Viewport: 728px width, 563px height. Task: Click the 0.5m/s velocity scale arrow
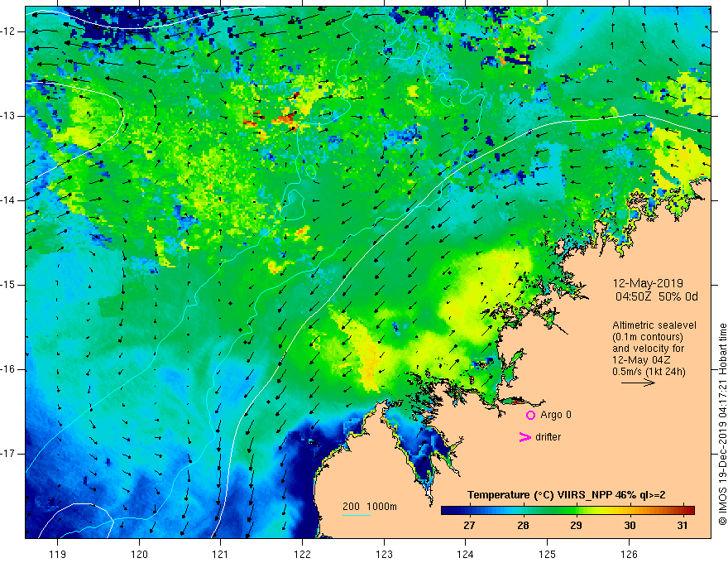click(x=638, y=383)
